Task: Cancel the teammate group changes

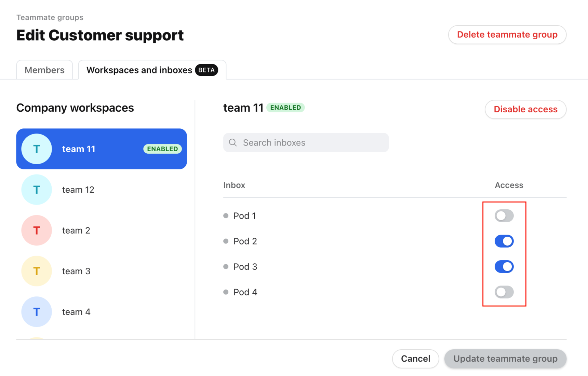Action: coord(415,359)
